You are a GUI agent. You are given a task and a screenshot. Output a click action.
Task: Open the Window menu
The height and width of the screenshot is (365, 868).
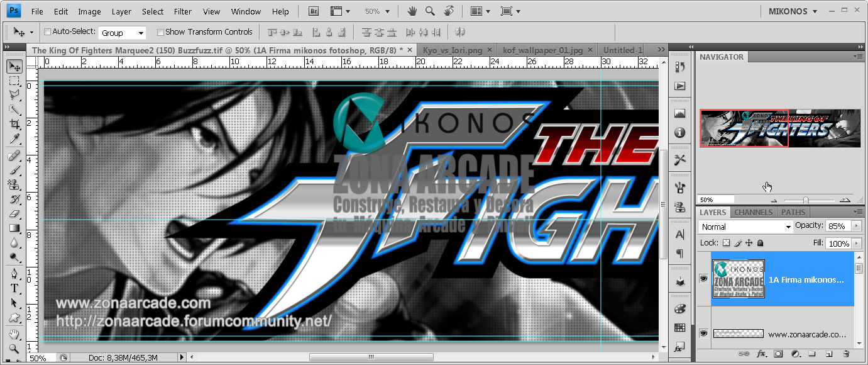point(246,11)
